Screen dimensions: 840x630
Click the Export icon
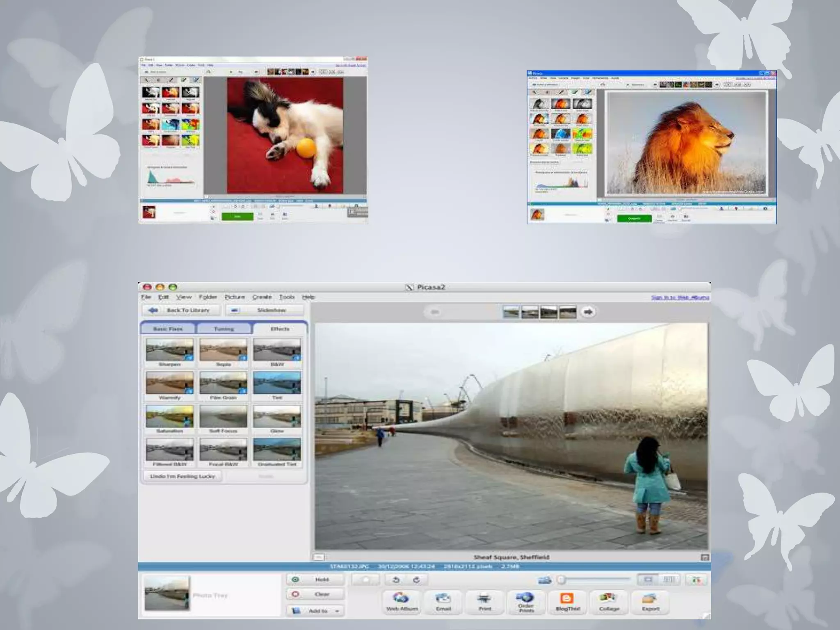tap(651, 602)
